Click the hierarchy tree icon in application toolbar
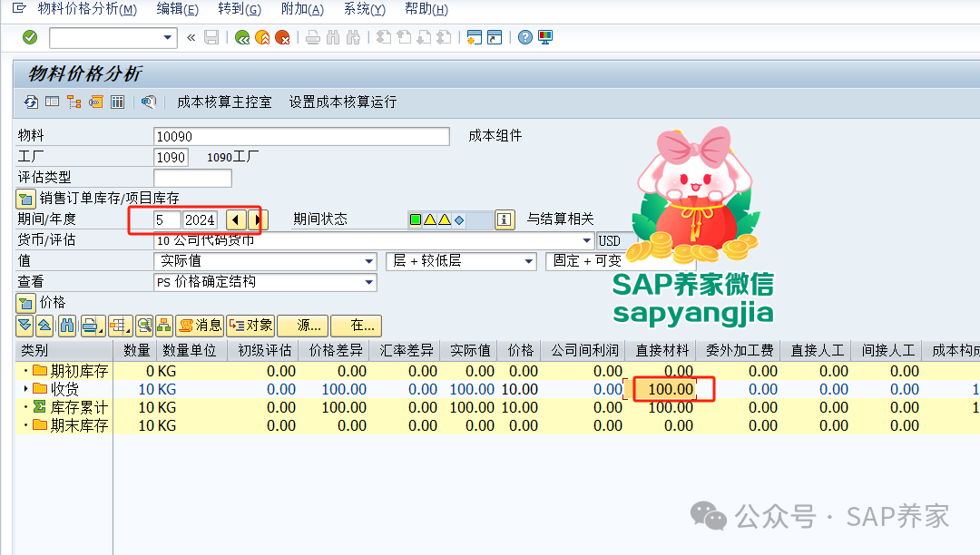Viewport: 980px width, 555px height. (x=73, y=102)
